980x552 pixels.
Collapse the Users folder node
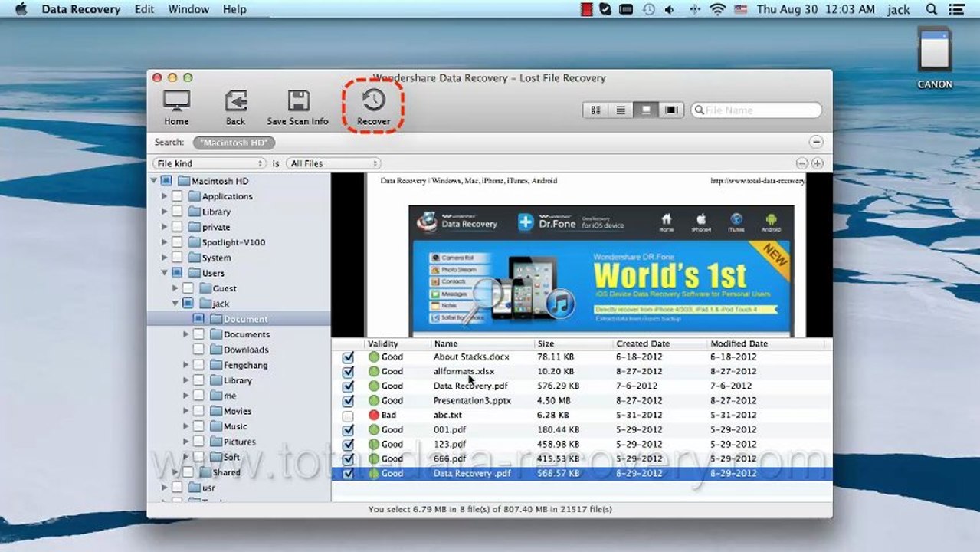[x=164, y=273]
